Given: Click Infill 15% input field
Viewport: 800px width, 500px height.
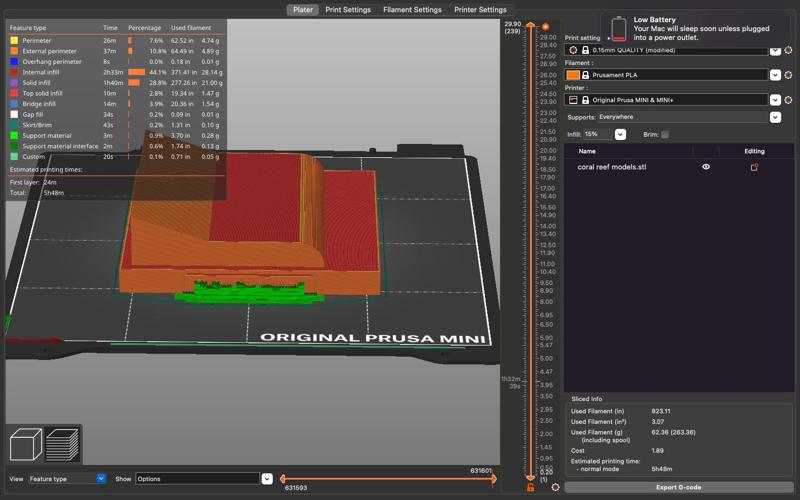Looking at the screenshot, I should click(x=598, y=135).
